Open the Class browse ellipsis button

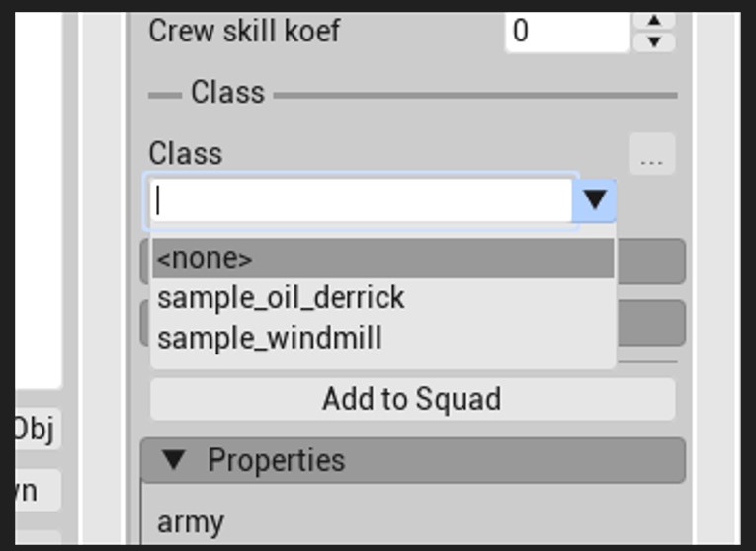click(x=652, y=154)
